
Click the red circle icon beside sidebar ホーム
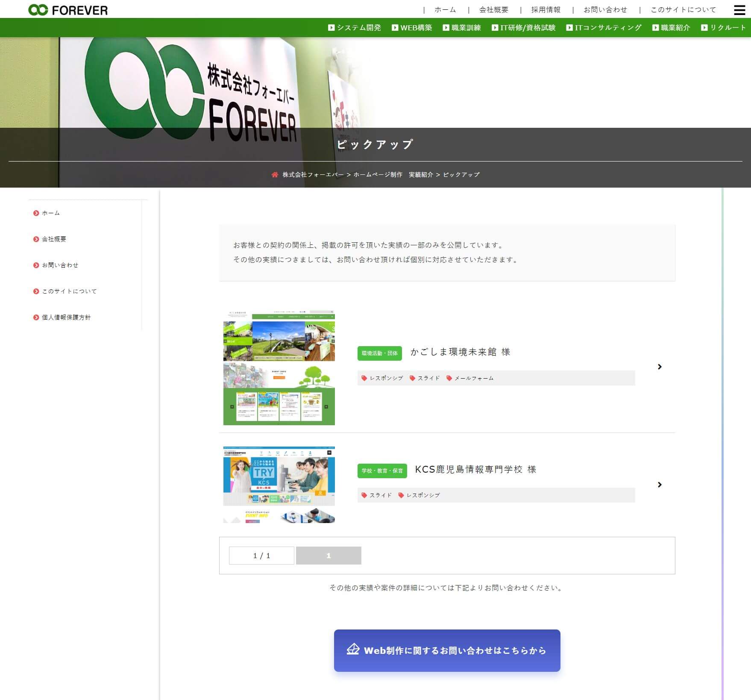(x=36, y=213)
